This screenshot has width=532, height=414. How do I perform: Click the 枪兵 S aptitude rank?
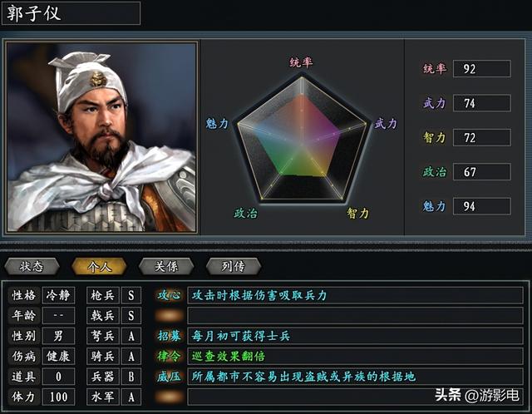tap(131, 295)
